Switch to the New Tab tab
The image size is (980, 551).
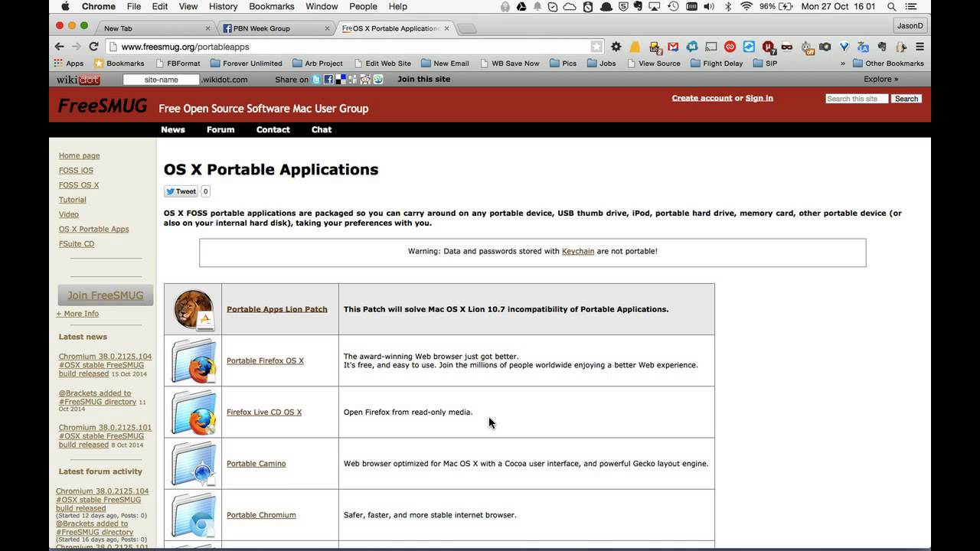tap(155, 28)
